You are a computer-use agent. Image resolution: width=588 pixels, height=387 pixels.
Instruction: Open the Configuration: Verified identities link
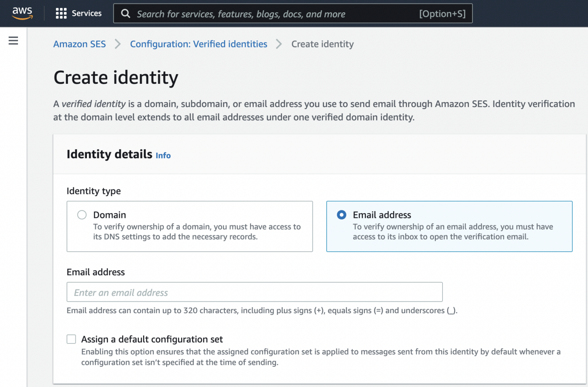pos(198,44)
